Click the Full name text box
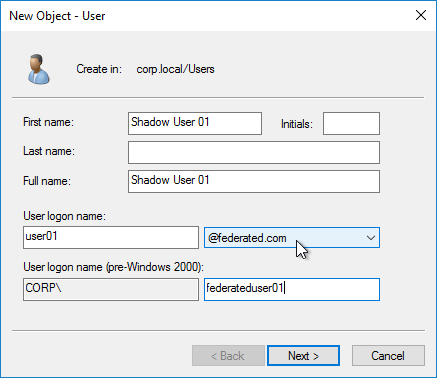This screenshot has height=378, width=437. (254, 181)
